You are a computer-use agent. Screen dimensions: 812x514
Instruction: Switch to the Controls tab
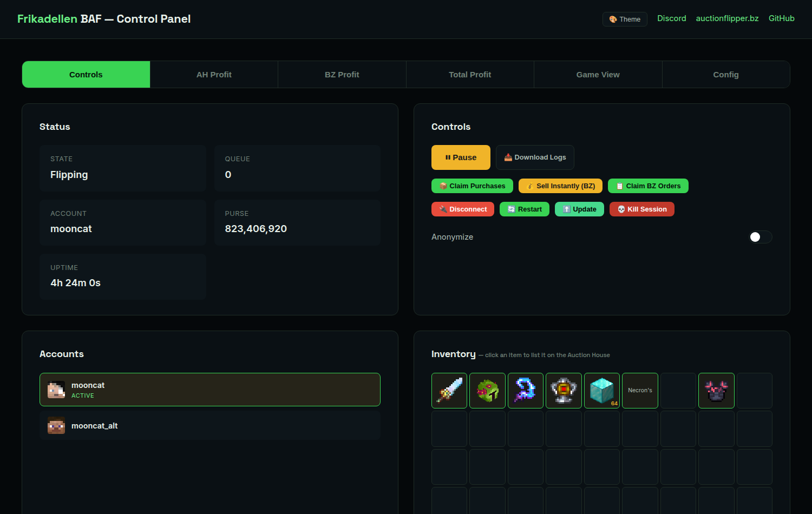(x=86, y=75)
